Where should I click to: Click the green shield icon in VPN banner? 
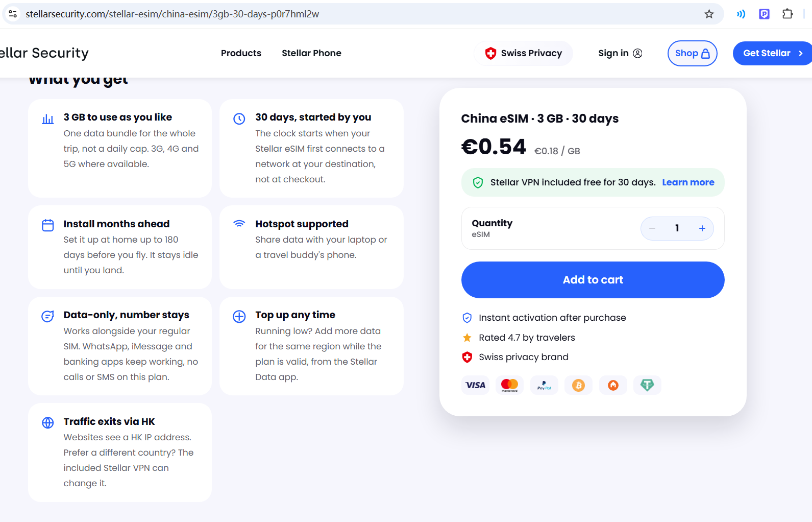[x=478, y=182]
